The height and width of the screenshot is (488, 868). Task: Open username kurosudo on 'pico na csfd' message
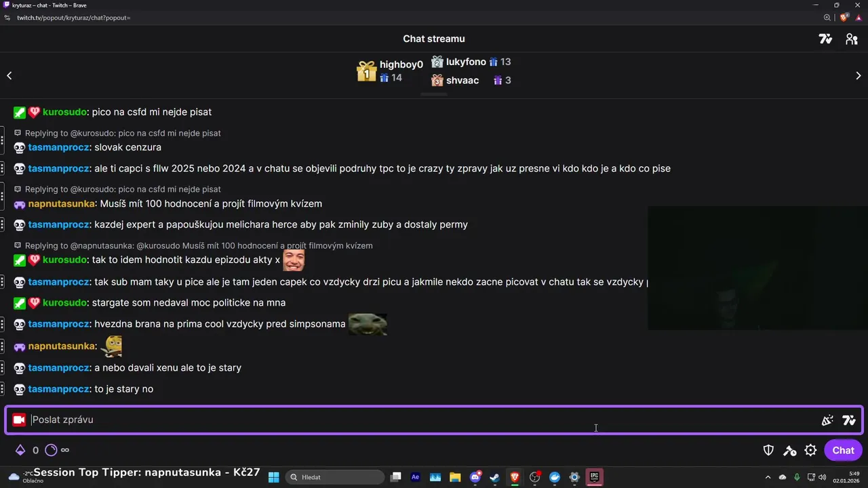click(x=64, y=113)
